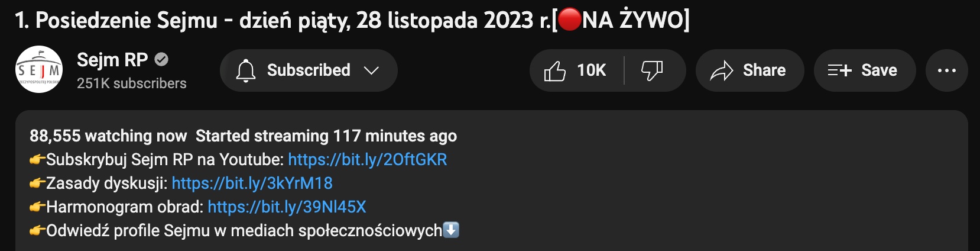Expand the Subscribed dropdown chevron
The height and width of the screenshot is (251, 980).
[371, 70]
